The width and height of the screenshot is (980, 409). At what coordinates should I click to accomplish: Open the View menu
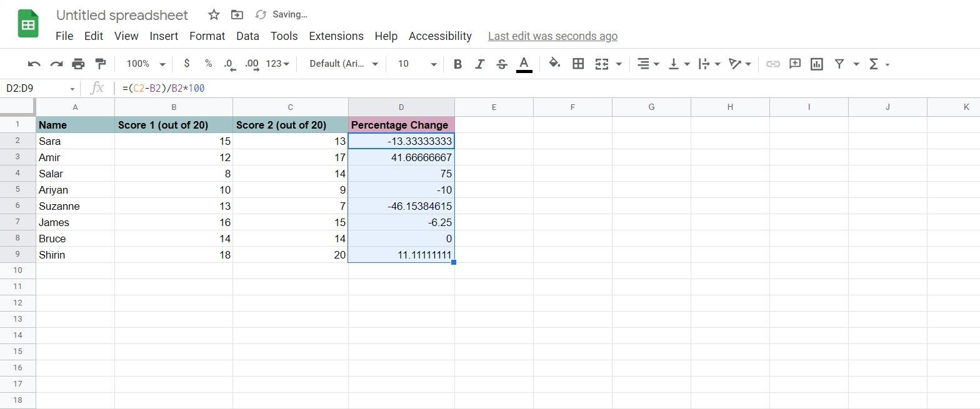126,36
